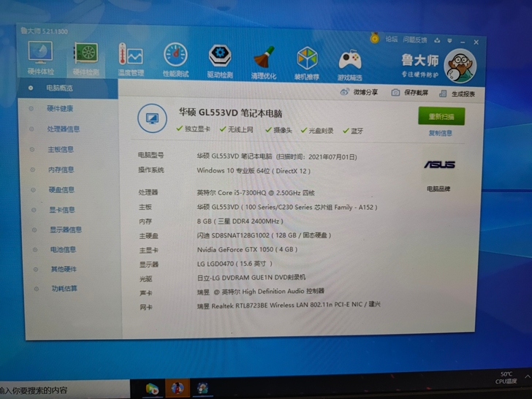Click the 日立-LG DVDRAM optical drive value
The width and height of the screenshot is (532, 399).
click(x=251, y=277)
